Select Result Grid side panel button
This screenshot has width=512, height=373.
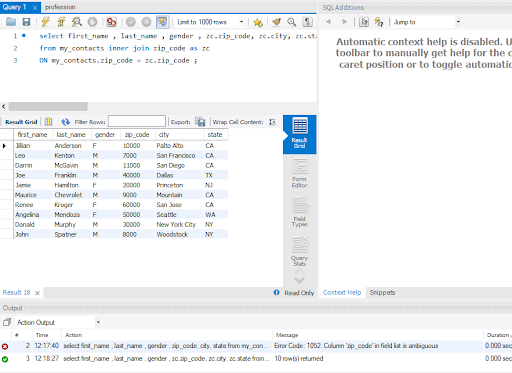point(300,134)
